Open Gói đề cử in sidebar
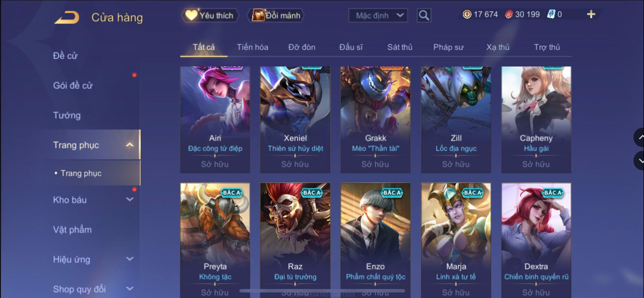 click(x=73, y=85)
